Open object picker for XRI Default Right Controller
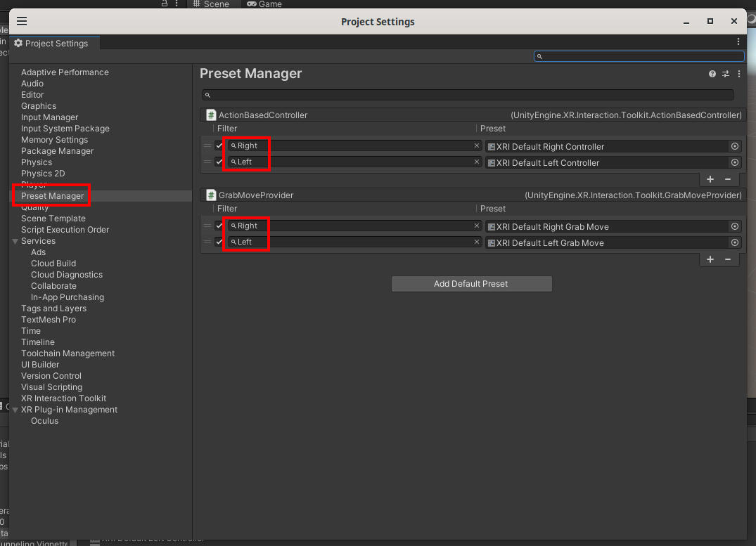 click(x=735, y=146)
